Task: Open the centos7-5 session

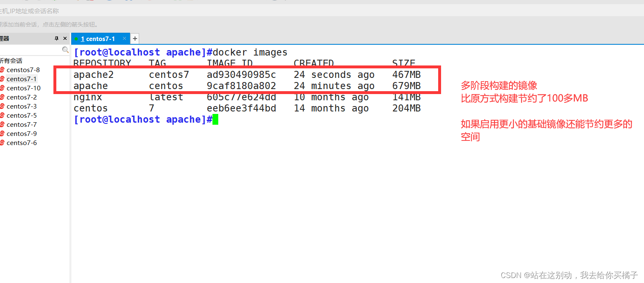Action: [21, 115]
